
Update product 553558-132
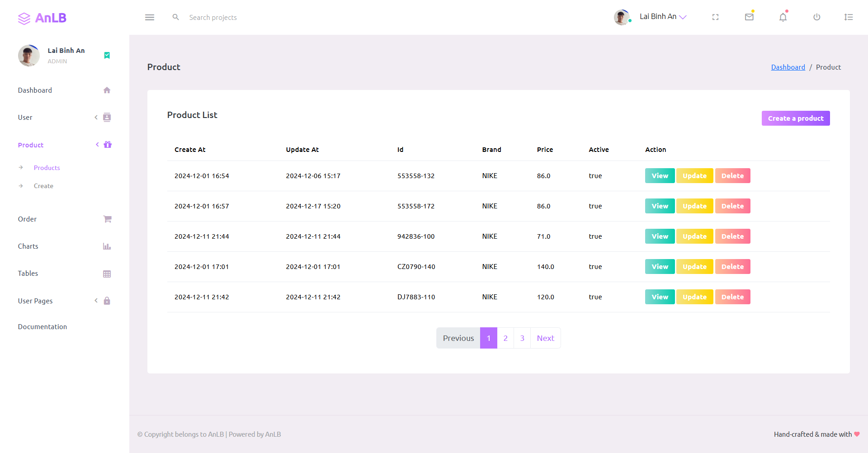(694, 176)
